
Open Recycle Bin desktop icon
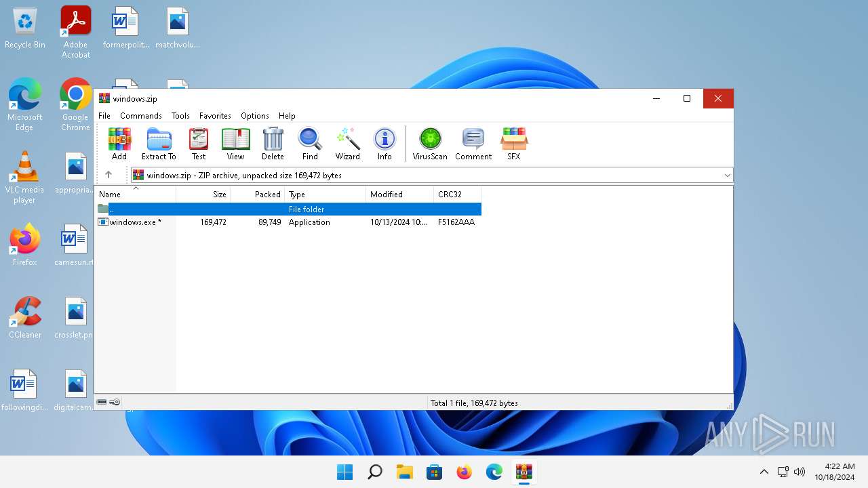(x=25, y=28)
